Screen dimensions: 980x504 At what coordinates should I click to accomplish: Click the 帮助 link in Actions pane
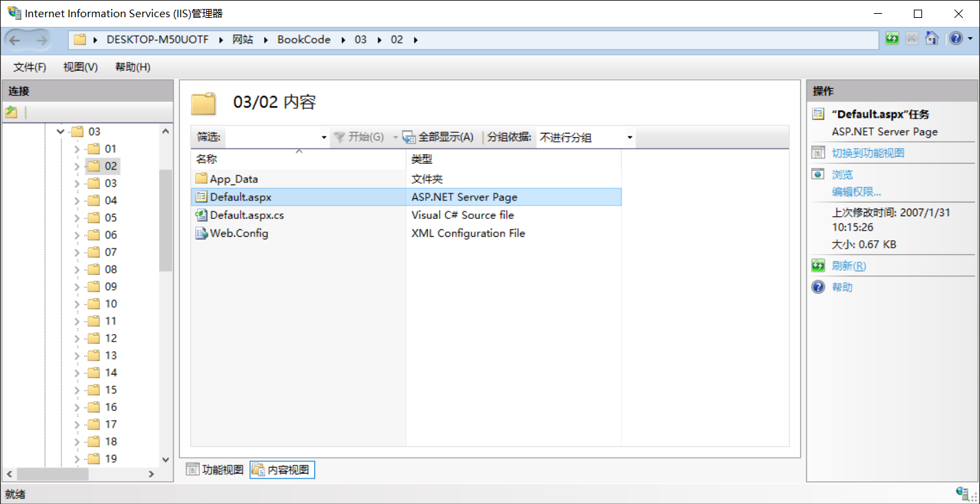[x=842, y=287]
